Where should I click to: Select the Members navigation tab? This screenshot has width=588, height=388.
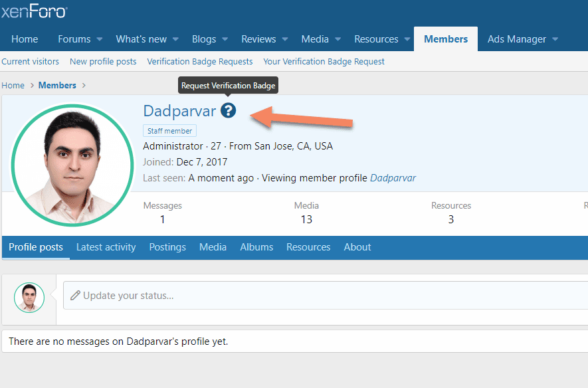446,39
